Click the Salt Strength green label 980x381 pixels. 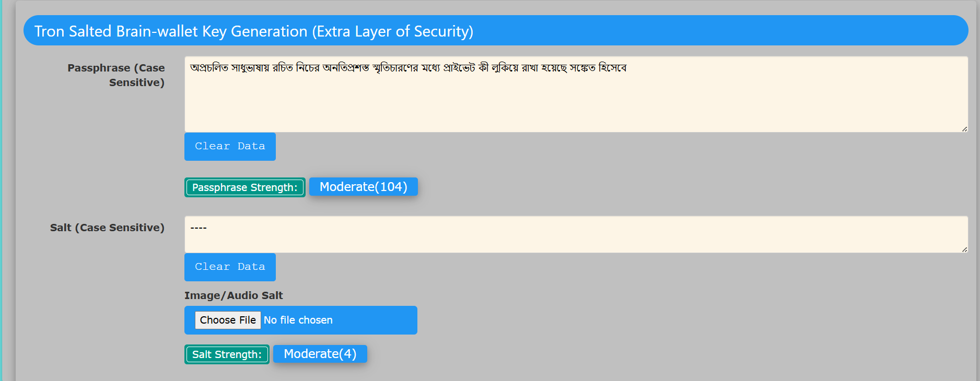pyautogui.click(x=227, y=354)
